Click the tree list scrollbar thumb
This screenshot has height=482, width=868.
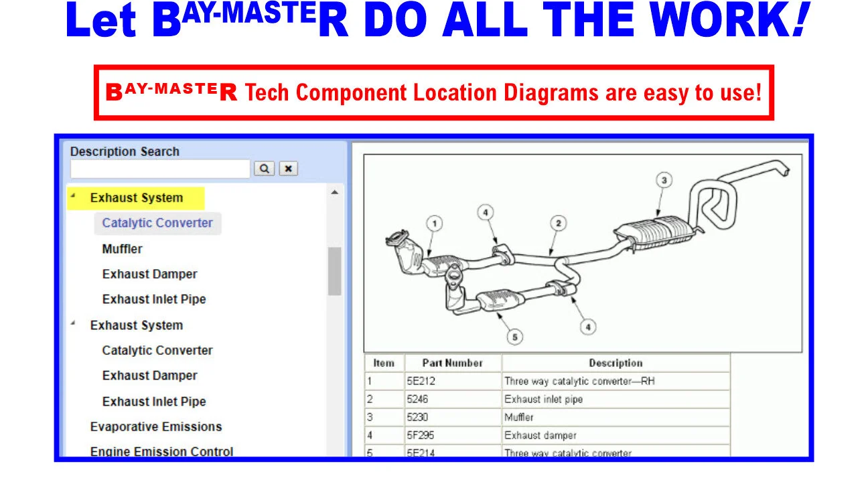point(334,271)
